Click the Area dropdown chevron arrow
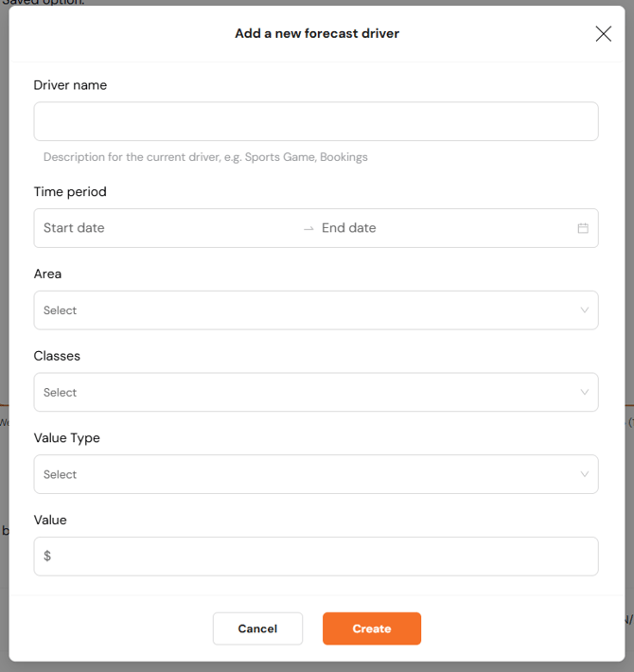Viewport: 634px width, 672px height. click(584, 310)
